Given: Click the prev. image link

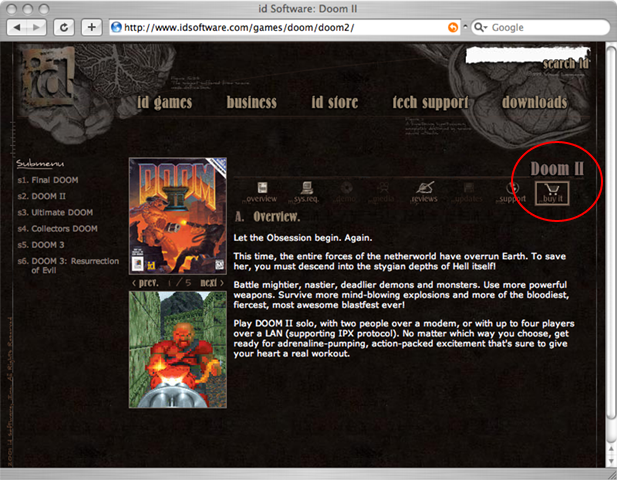Looking at the screenshot, I should point(146,283).
